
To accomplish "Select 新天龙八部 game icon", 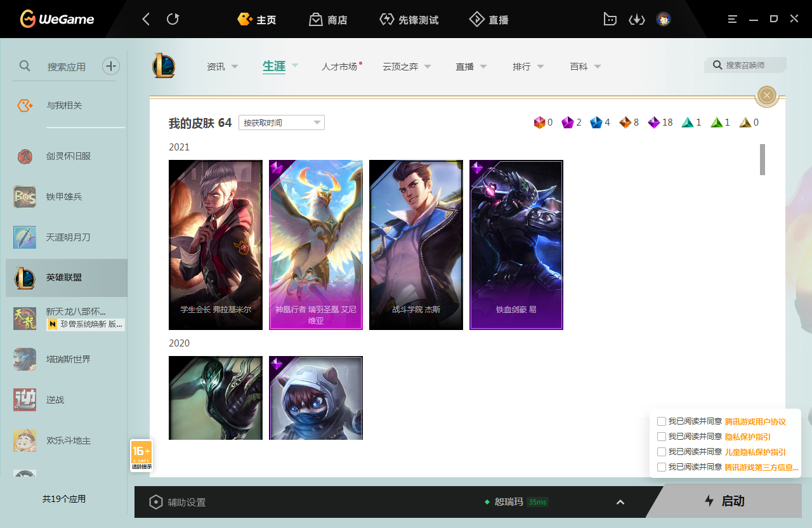I will coord(25,319).
